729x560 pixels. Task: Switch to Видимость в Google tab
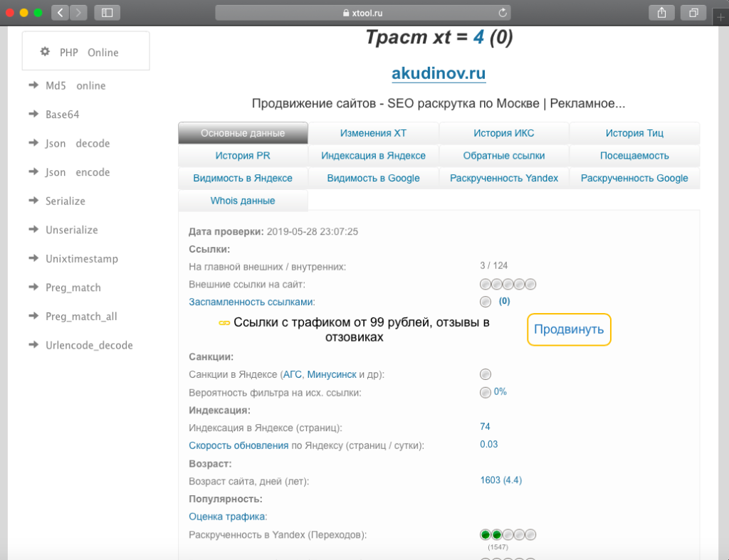pyautogui.click(x=373, y=178)
